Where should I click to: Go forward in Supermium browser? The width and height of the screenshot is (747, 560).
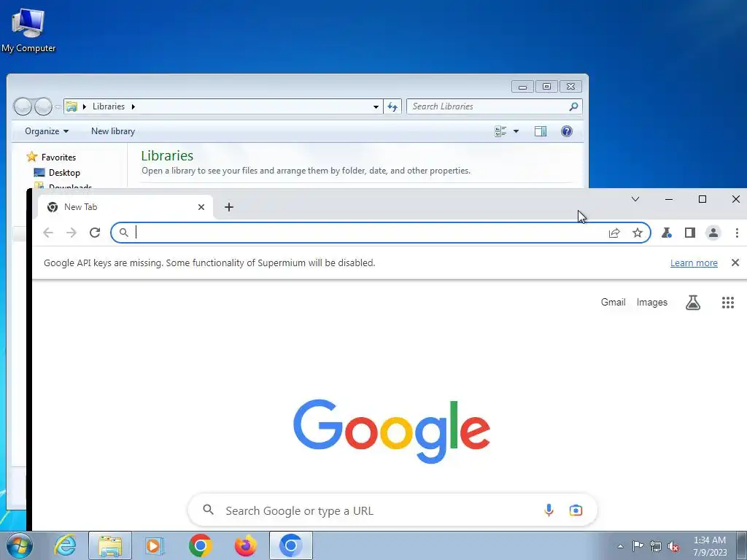(x=71, y=233)
